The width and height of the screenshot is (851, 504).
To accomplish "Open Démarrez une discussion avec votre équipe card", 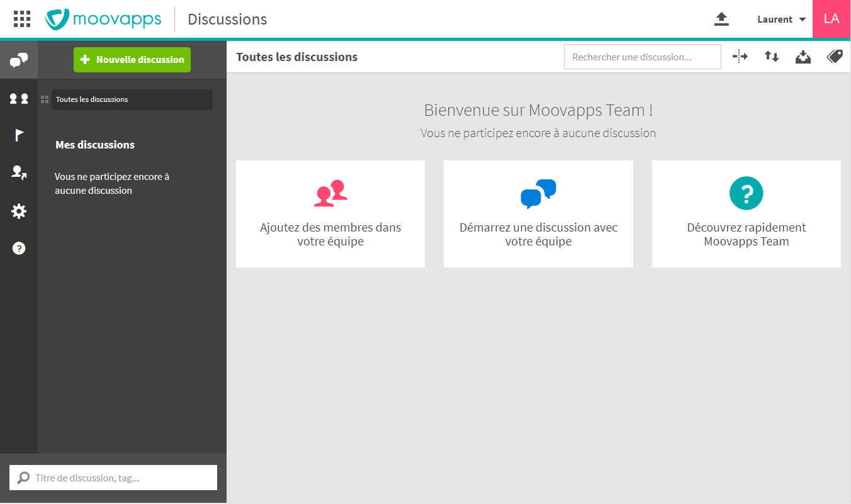I will click(538, 214).
